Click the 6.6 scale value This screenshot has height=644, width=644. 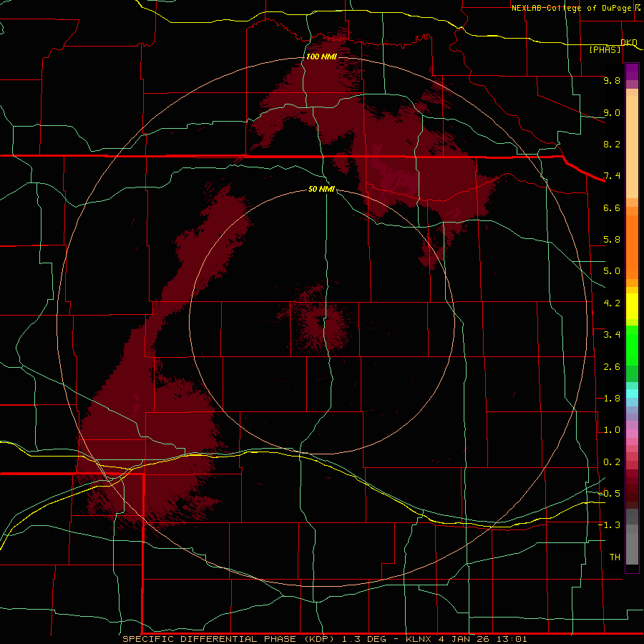612,208
